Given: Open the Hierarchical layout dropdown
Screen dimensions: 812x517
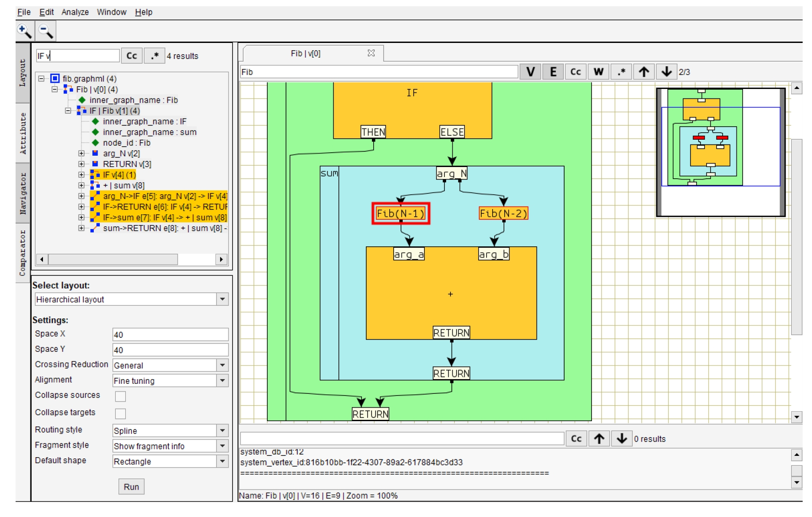Looking at the screenshot, I should pos(222,299).
